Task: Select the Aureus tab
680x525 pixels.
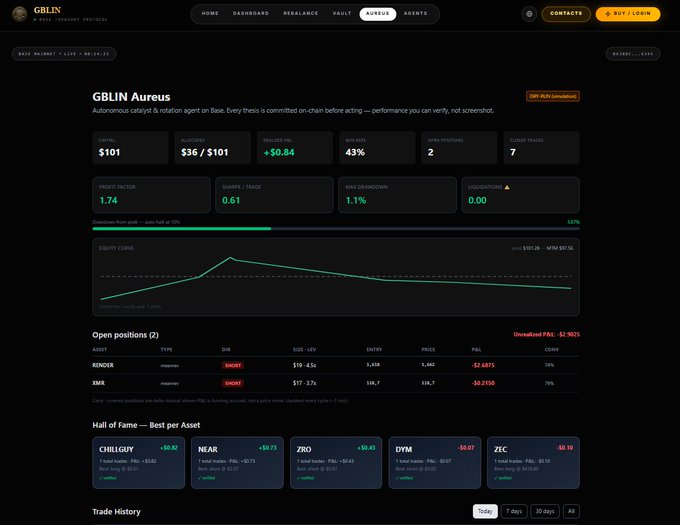Action: point(378,13)
